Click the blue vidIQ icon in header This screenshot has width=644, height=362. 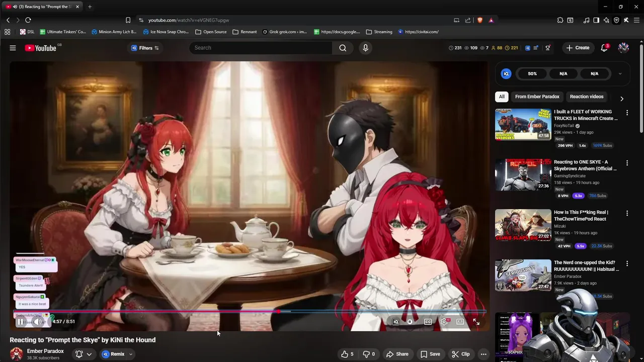click(x=527, y=48)
